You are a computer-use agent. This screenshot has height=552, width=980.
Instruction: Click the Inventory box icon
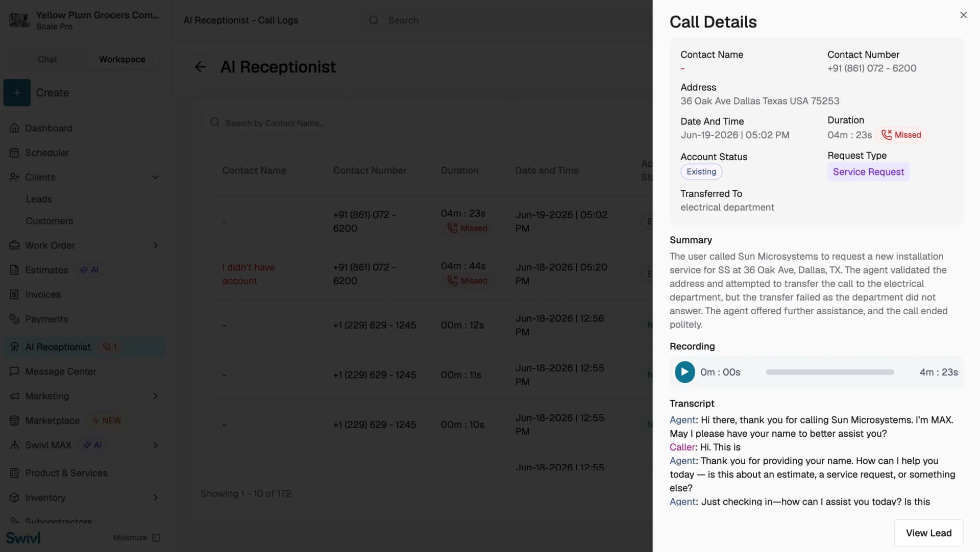[14, 497]
